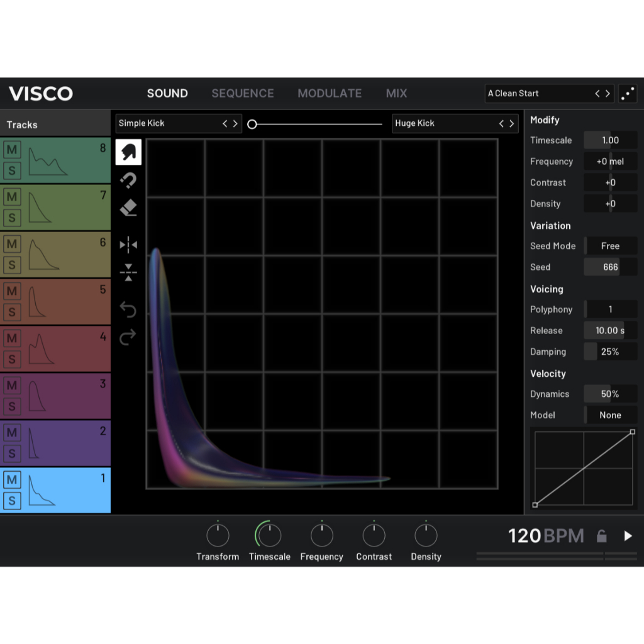Mute track 3
Viewport: 644px width, 644px height.
pyautogui.click(x=12, y=386)
